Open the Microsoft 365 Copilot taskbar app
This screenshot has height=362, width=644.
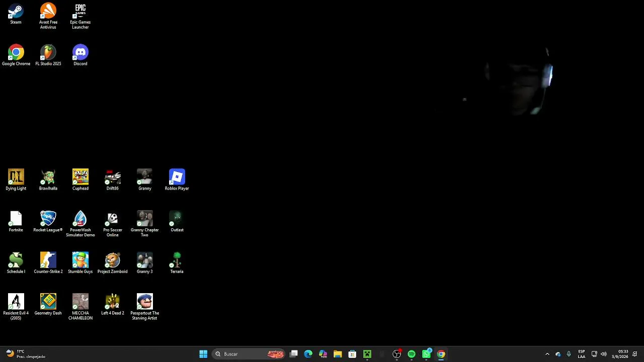click(323, 354)
